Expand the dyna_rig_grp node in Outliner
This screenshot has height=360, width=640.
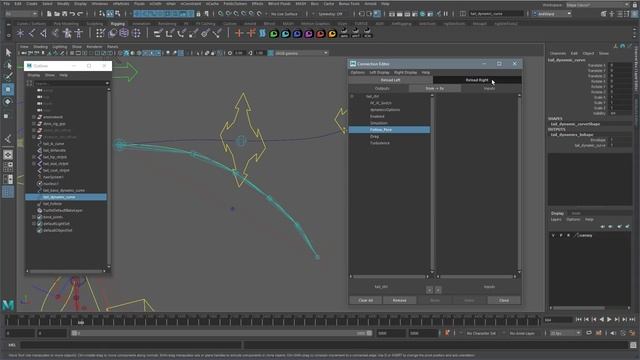click(x=34, y=124)
